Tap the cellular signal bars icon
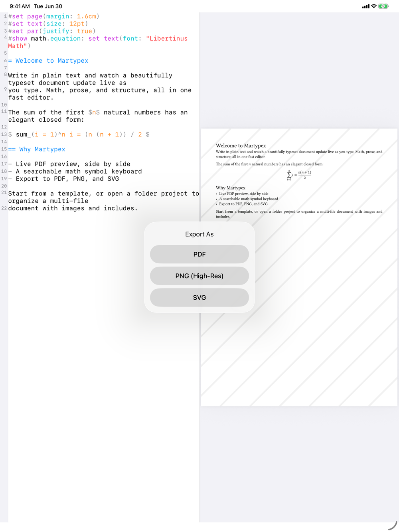 pyautogui.click(x=366, y=6)
